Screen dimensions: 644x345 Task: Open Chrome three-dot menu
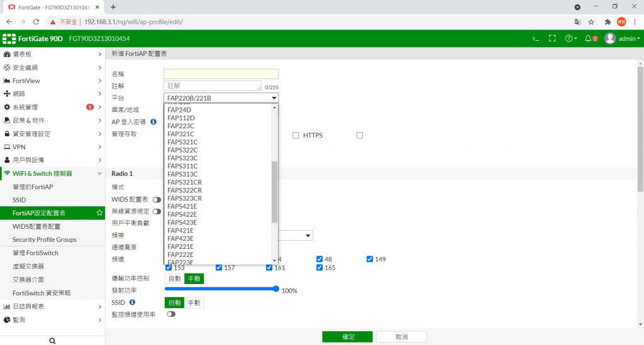[x=635, y=22]
